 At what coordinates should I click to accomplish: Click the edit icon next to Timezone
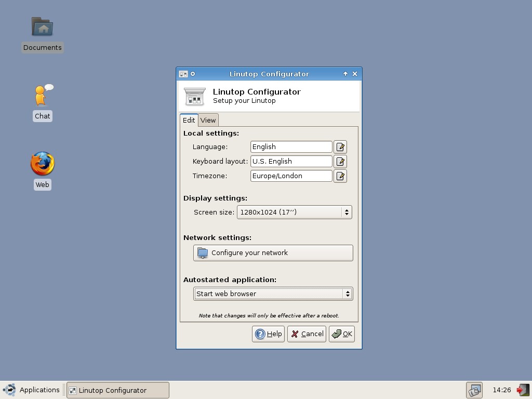(340, 176)
